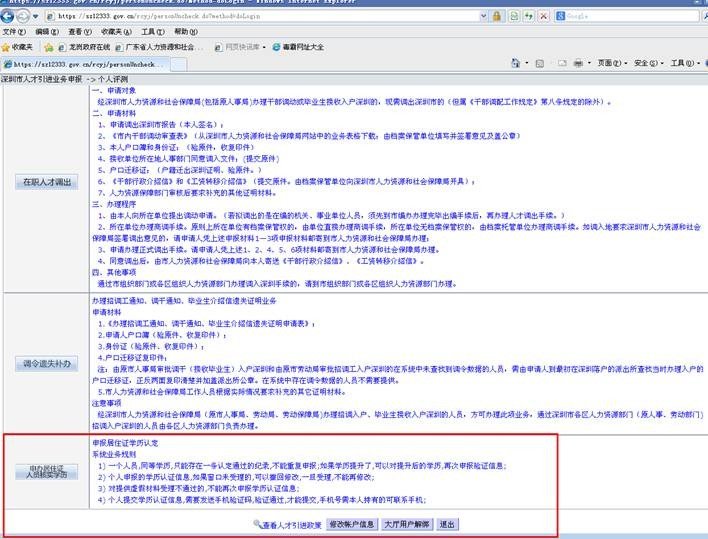The width and height of the screenshot is (708, 539).
Task: Open the 网页快讯库 favorites item
Action: coord(240,47)
